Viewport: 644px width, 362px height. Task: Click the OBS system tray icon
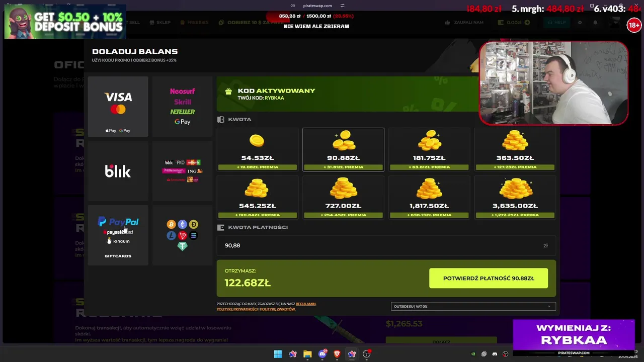coord(505,354)
